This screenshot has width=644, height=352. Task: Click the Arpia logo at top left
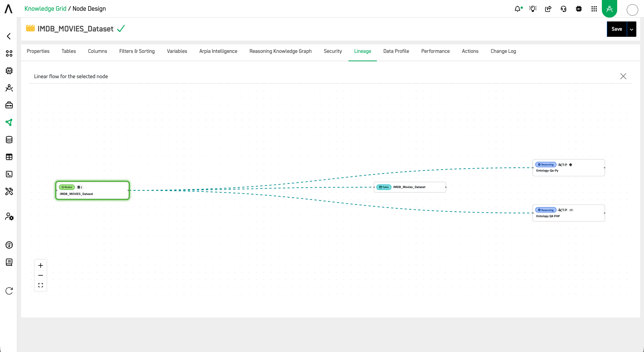8,9
